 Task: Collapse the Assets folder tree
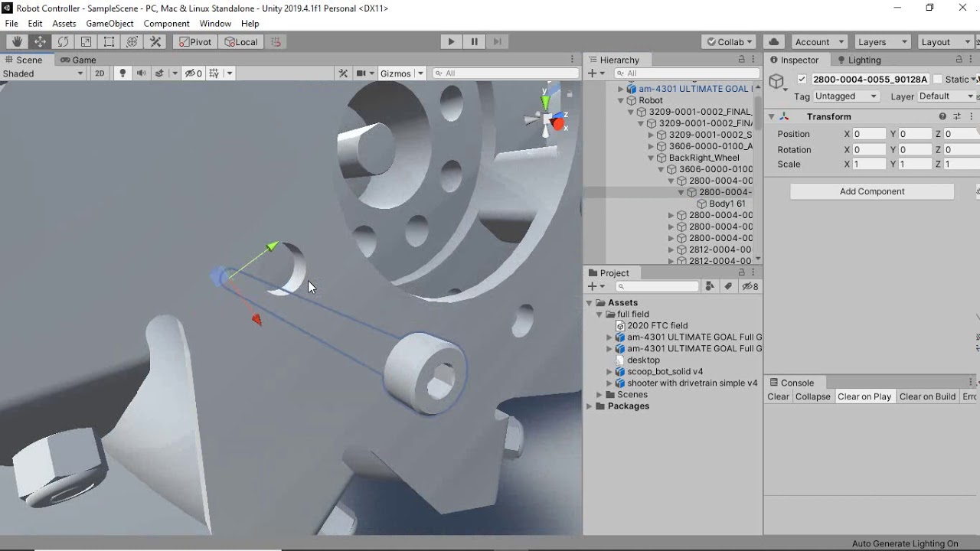point(590,303)
